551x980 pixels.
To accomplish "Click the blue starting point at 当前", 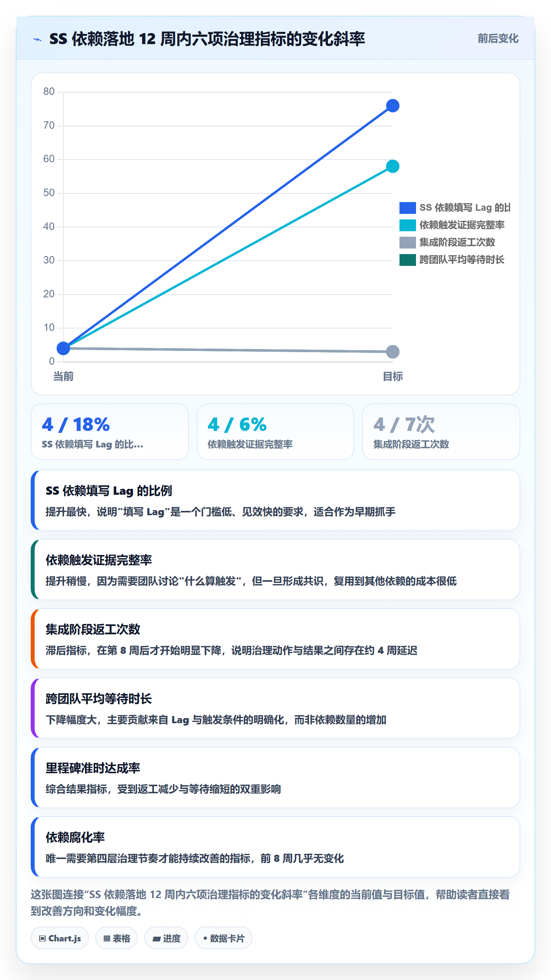I will pyautogui.click(x=63, y=348).
